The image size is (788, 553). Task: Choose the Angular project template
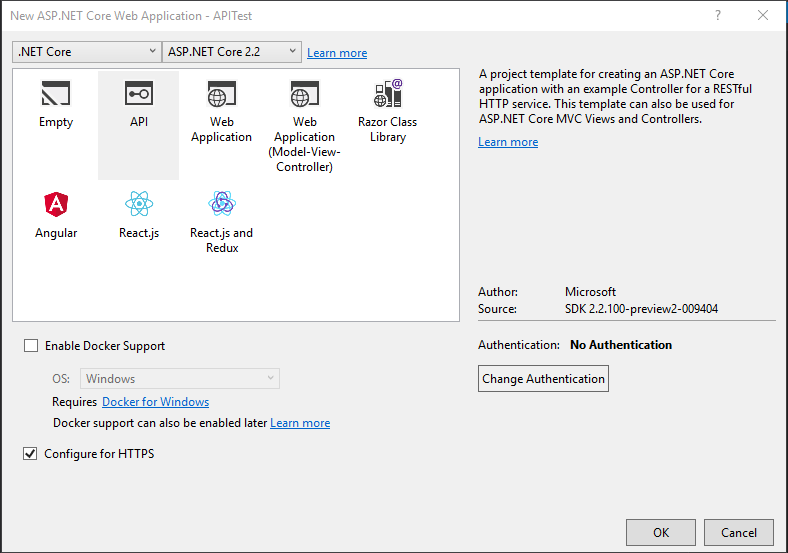(56, 205)
